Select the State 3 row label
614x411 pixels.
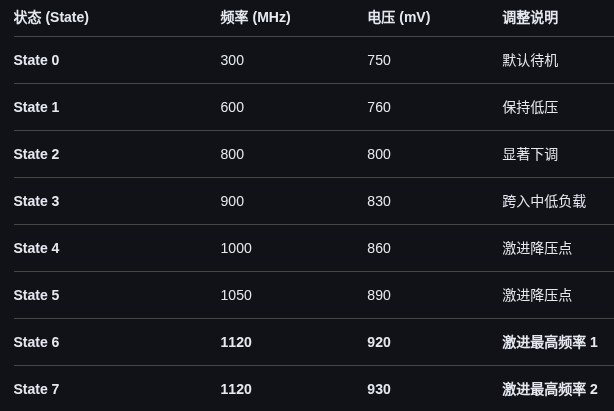click(x=36, y=201)
